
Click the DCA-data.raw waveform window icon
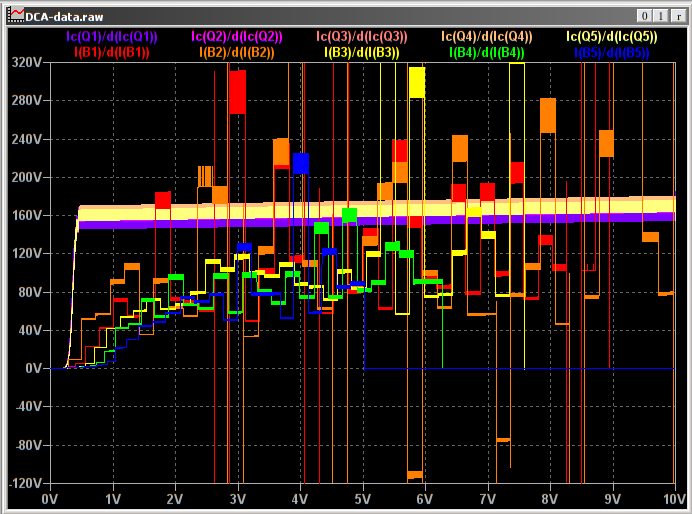pyautogui.click(x=16, y=16)
